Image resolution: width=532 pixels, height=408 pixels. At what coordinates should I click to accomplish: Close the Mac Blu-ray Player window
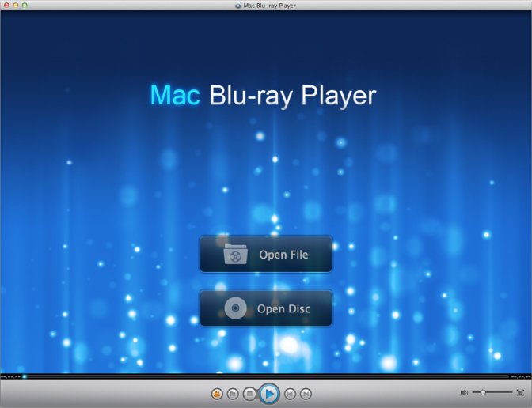6,6
